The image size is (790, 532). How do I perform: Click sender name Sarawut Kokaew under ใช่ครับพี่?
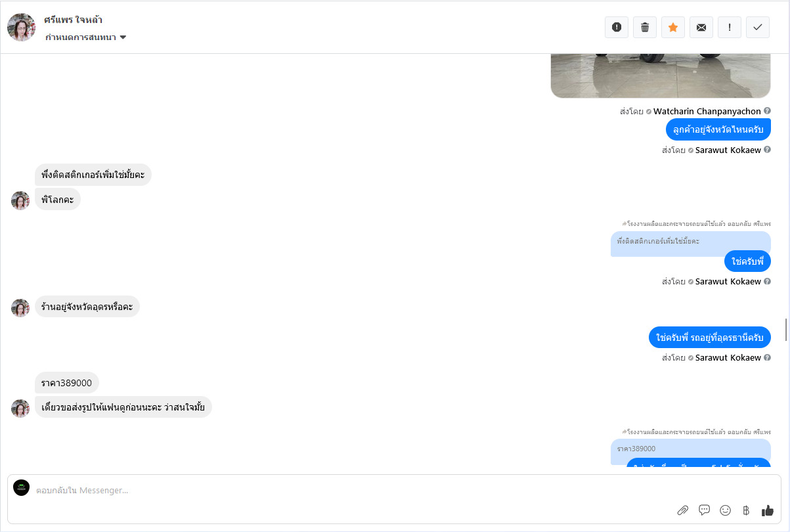point(728,281)
